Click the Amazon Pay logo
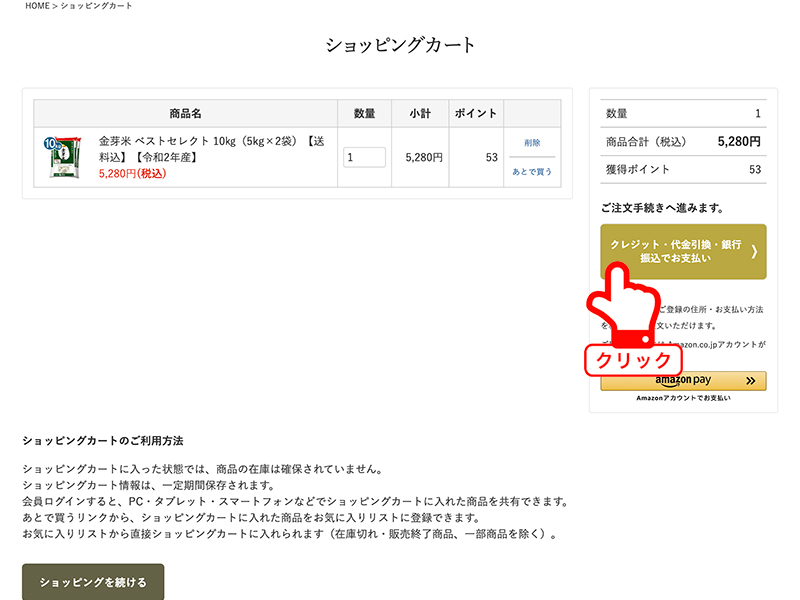Viewport: 800px width, 600px height. [683, 381]
